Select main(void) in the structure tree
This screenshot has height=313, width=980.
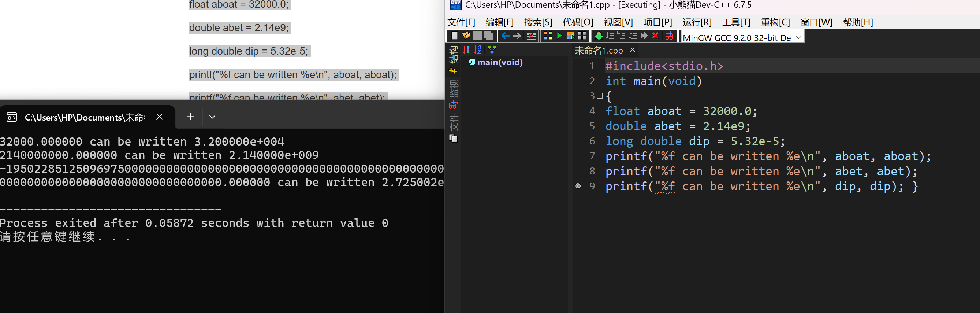pos(499,62)
